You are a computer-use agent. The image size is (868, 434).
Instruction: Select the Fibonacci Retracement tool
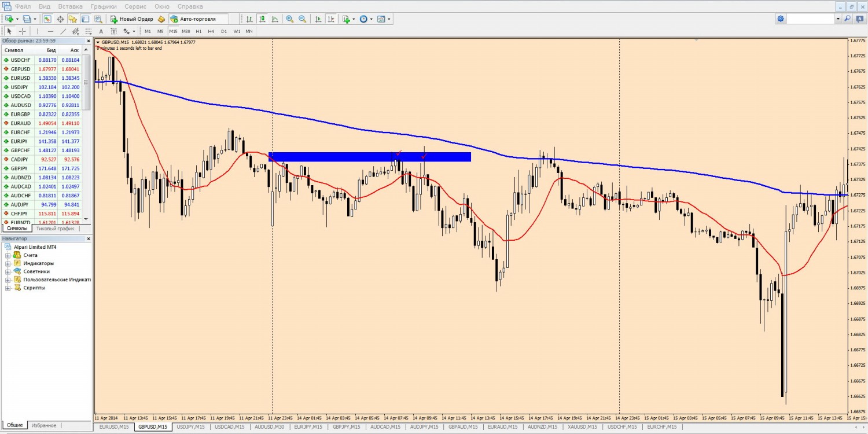(88, 31)
